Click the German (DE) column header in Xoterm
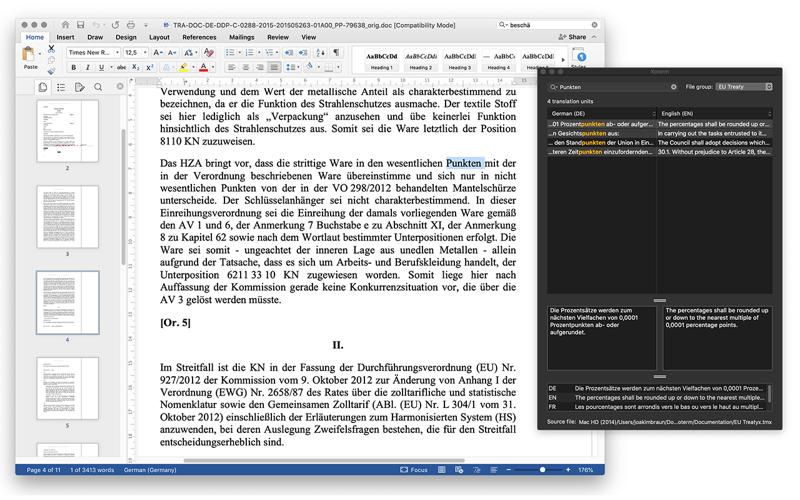 [602, 113]
